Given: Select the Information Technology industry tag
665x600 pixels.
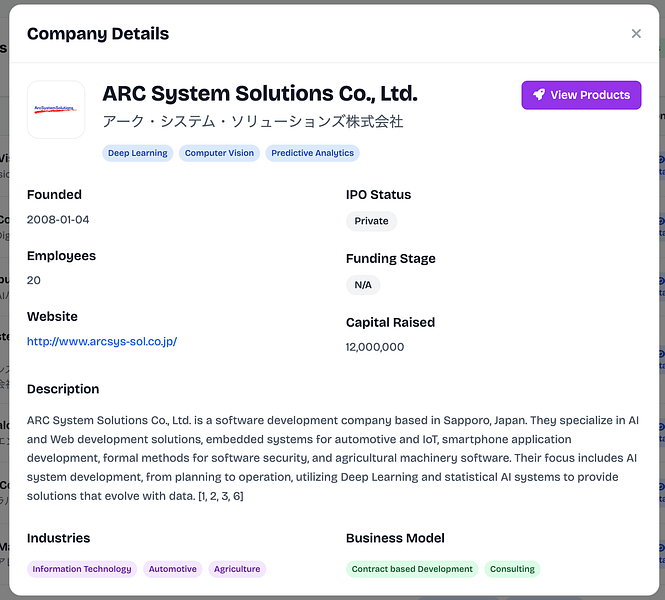Looking at the screenshot, I should (x=82, y=569).
